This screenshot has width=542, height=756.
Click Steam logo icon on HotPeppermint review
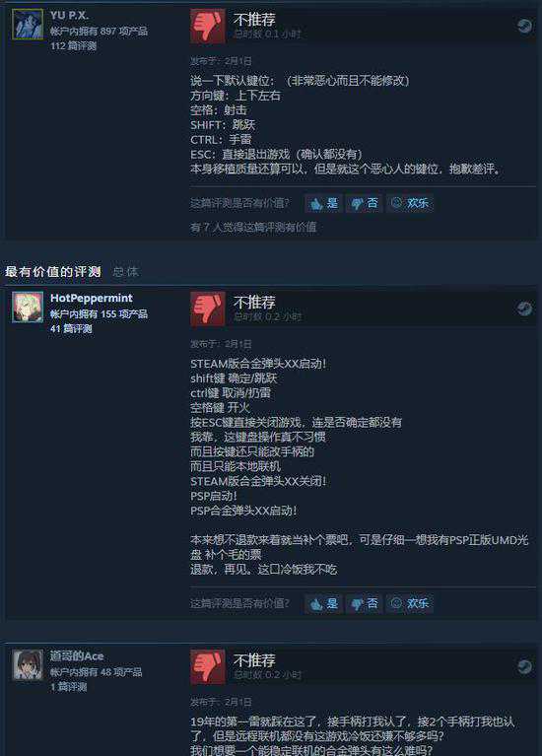(524, 309)
